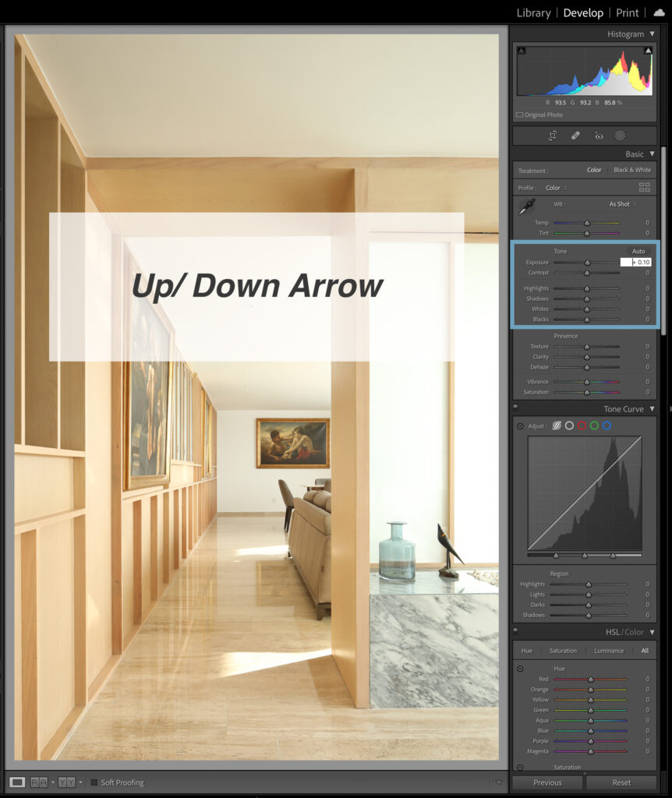Enable Soft Proofing checkbox
Image resolution: width=672 pixels, height=798 pixels.
(94, 782)
